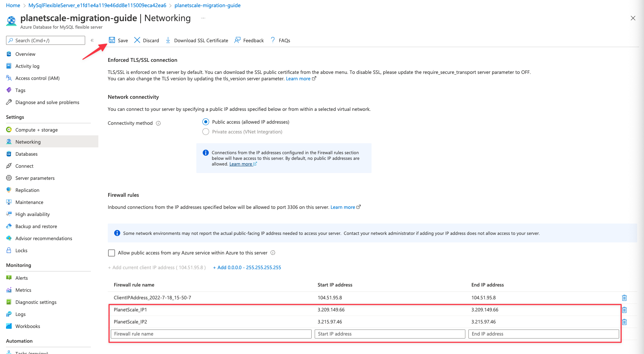Viewport: 644px width, 354px height.
Task: Add the 0.0.0.0 - 255.255.255.255 range
Action: 247,267
